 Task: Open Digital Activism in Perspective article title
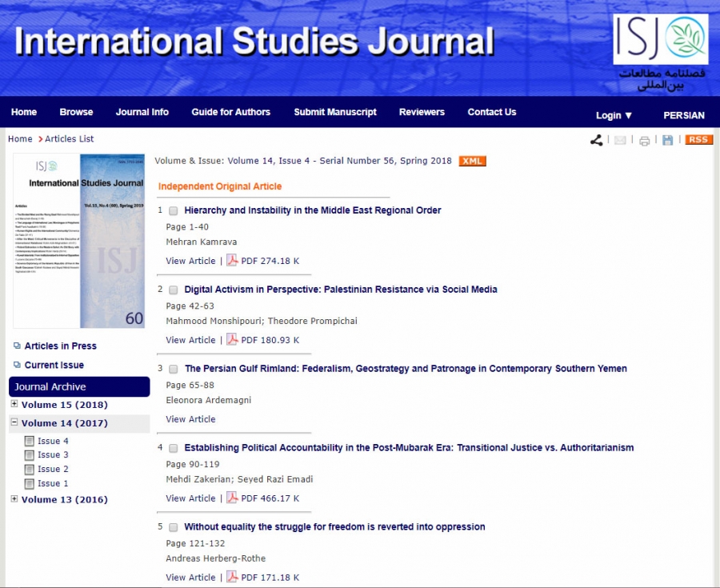[x=341, y=289]
